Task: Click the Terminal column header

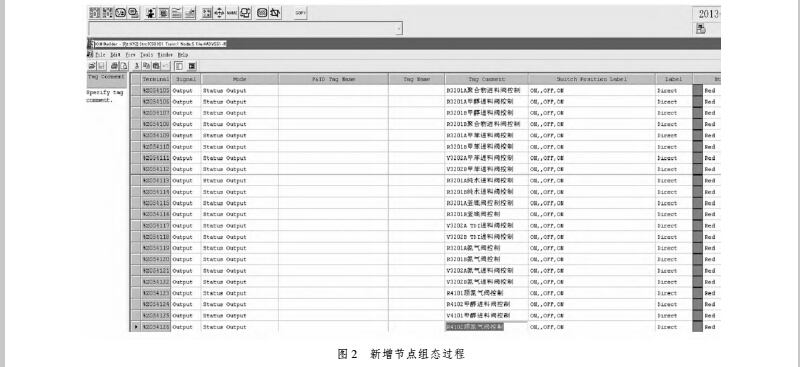Action: tap(156, 79)
